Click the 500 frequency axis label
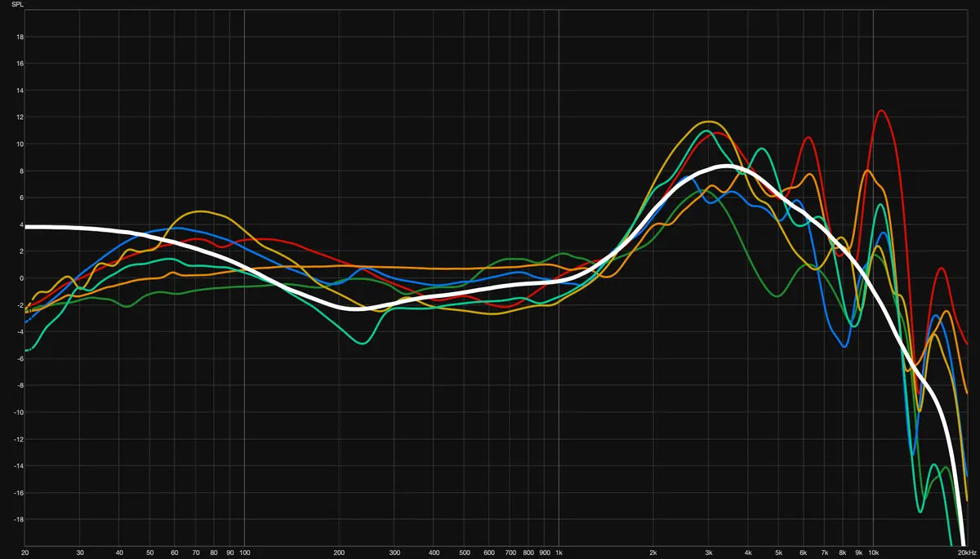The width and height of the screenshot is (980, 559). [x=464, y=552]
